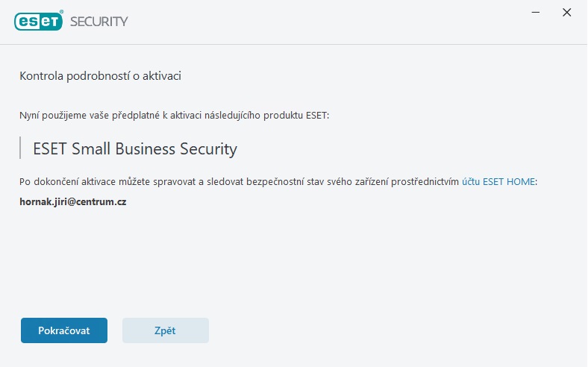The height and width of the screenshot is (367, 588).
Task: Click the vertical bar beside the product name
Action: [x=20, y=148]
